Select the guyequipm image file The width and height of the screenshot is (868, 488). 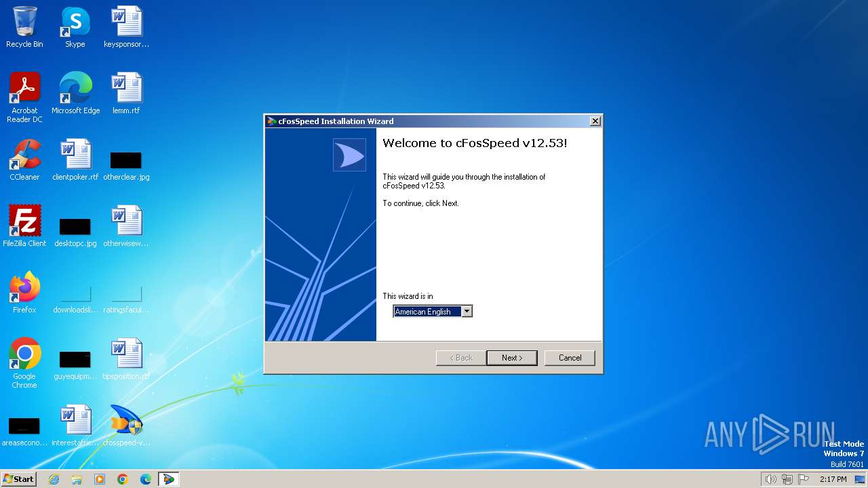pos(75,365)
